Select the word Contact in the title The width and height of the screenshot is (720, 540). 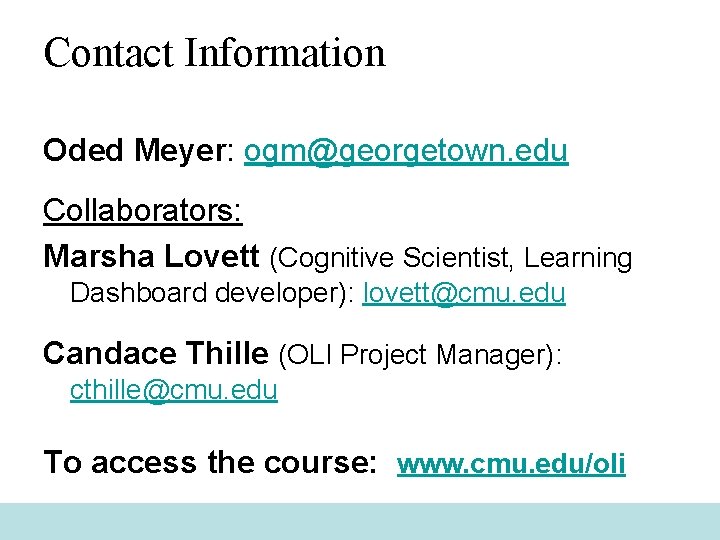pyautogui.click(x=108, y=52)
